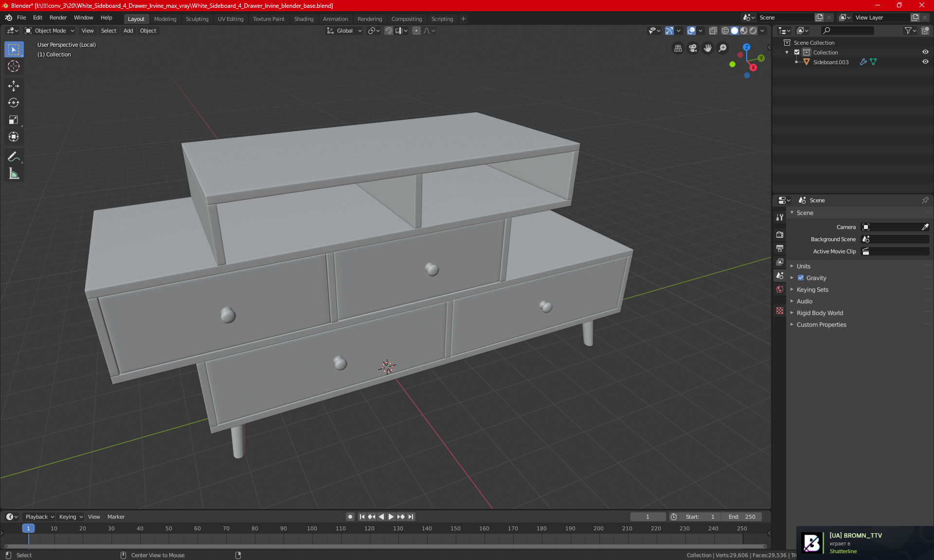Toggle orthographic grid view icon
This screenshot has height=560, width=934.
pyautogui.click(x=678, y=48)
